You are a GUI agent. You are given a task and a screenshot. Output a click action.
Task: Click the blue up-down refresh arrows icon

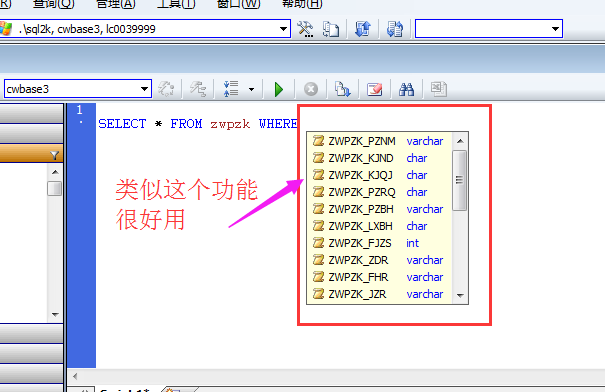pyautogui.click(x=363, y=29)
